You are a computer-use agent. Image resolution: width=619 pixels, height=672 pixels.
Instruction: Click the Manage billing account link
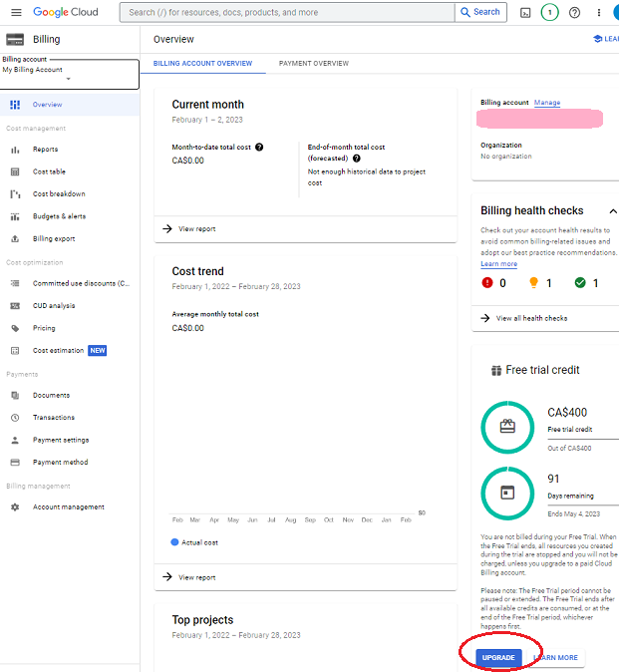[x=547, y=103]
